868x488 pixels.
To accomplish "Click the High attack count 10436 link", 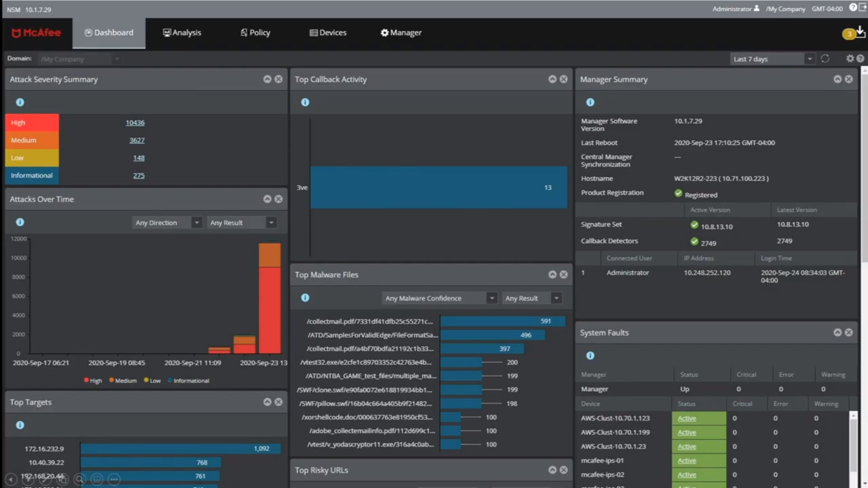I will (x=135, y=123).
